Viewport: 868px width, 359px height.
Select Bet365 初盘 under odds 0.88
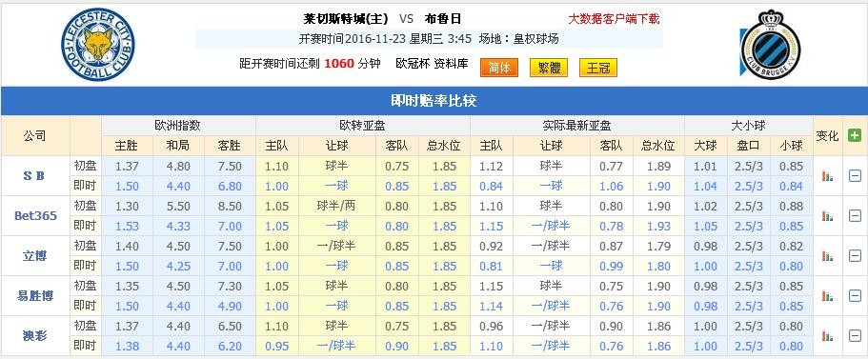(791, 207)
